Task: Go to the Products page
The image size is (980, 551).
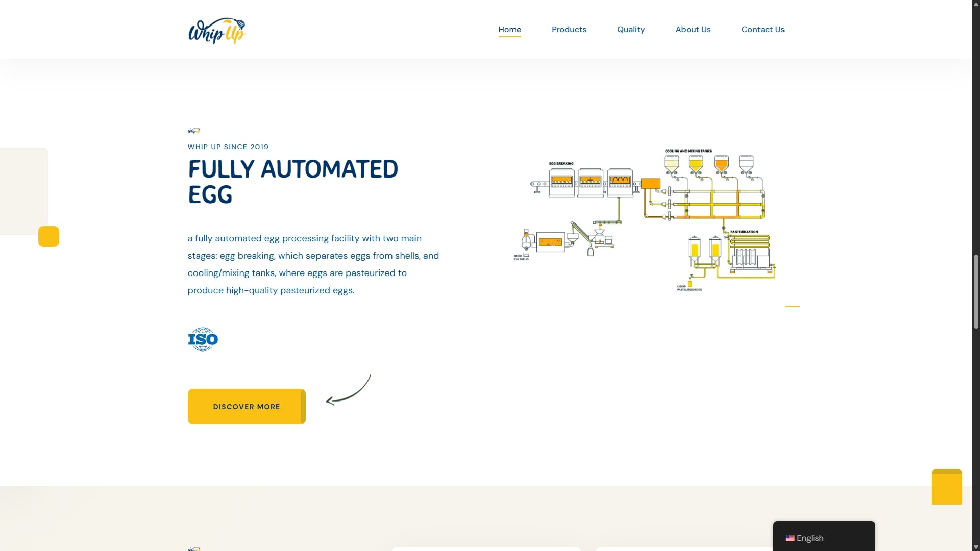Action: coord(569,30)
